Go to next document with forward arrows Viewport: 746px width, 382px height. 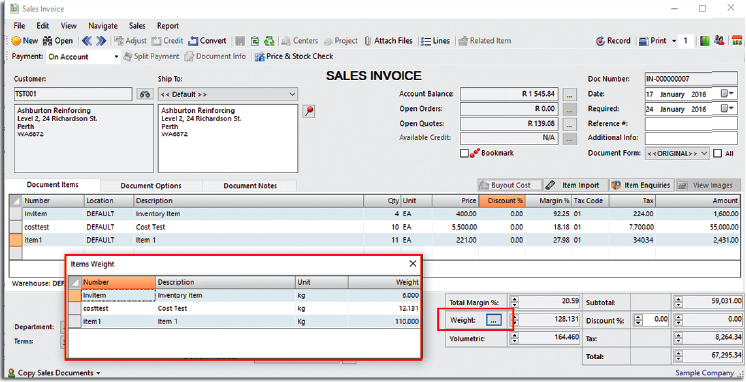(101, 41)
